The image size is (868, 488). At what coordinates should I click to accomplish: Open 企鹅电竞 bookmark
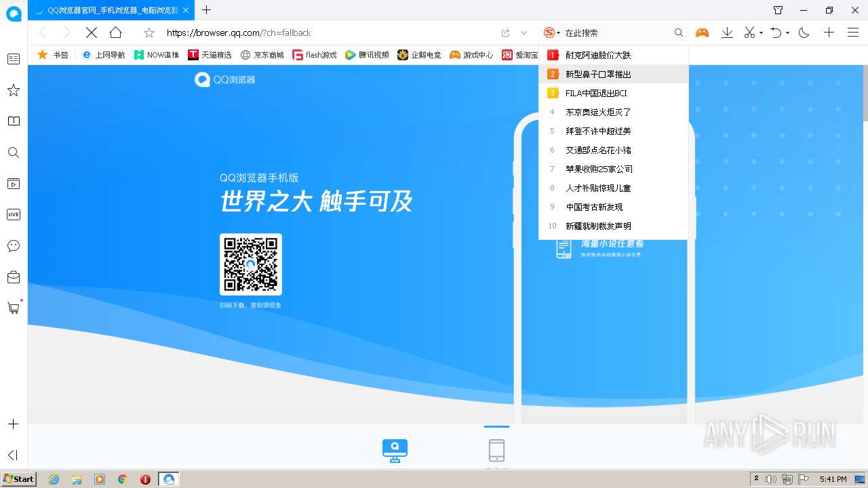(x=419, y=55)
